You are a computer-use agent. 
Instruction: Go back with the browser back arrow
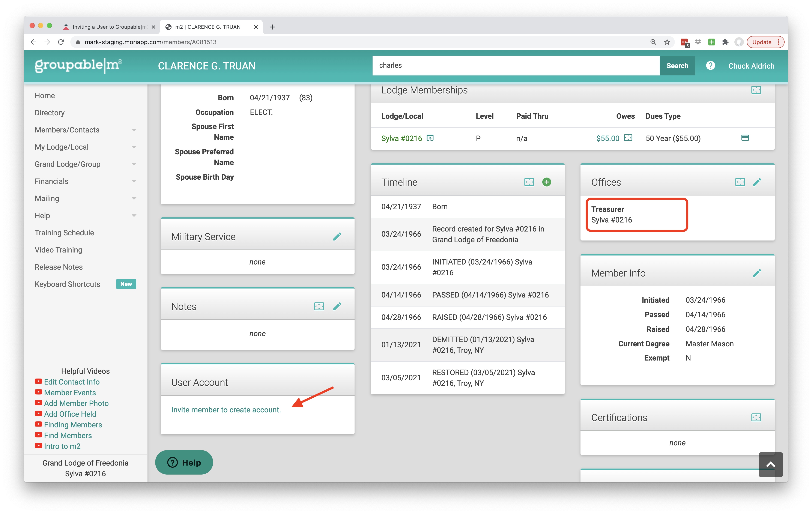[x=33, y=42]
